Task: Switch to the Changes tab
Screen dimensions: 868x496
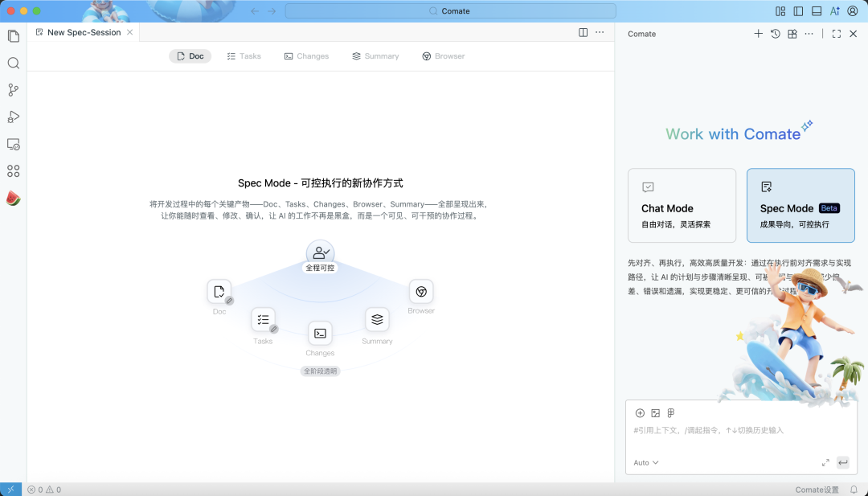Action: (306, 56)
